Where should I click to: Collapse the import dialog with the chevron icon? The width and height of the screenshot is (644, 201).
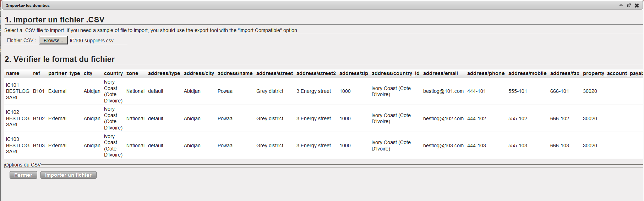point(621,5)
